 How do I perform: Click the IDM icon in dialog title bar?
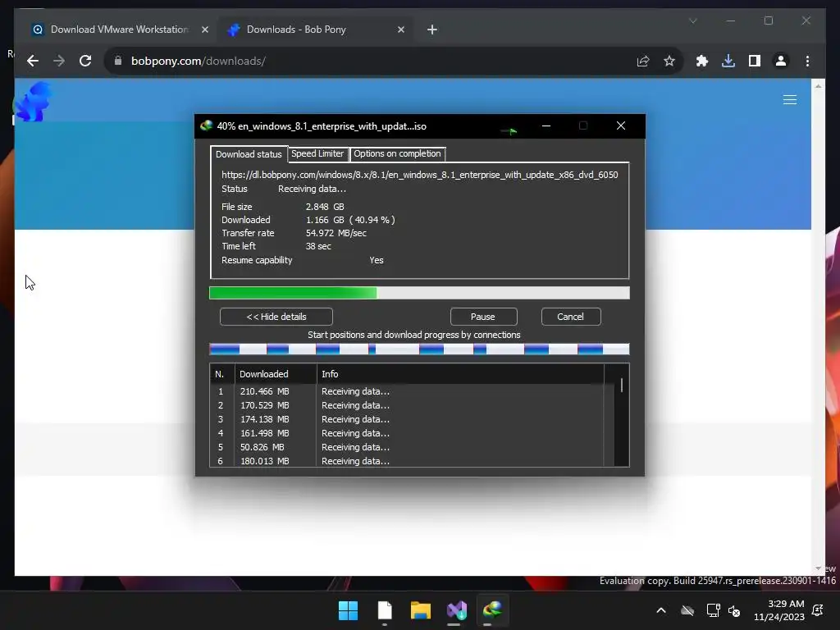[x=206, y=126]
